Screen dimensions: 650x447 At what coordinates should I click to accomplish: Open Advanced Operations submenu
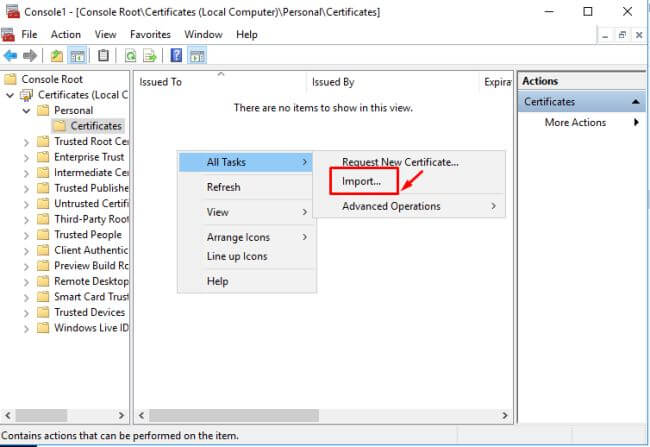tap(409, 206)
